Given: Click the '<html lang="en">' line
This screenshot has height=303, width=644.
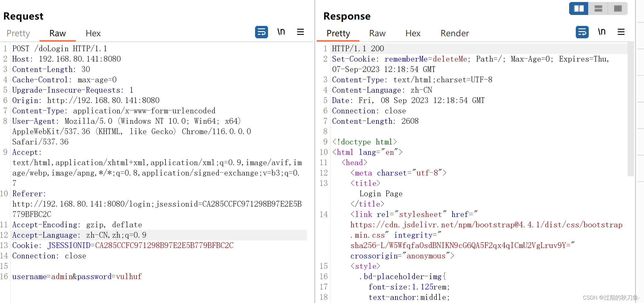Looking at the screenshot, I should [367, 152].
